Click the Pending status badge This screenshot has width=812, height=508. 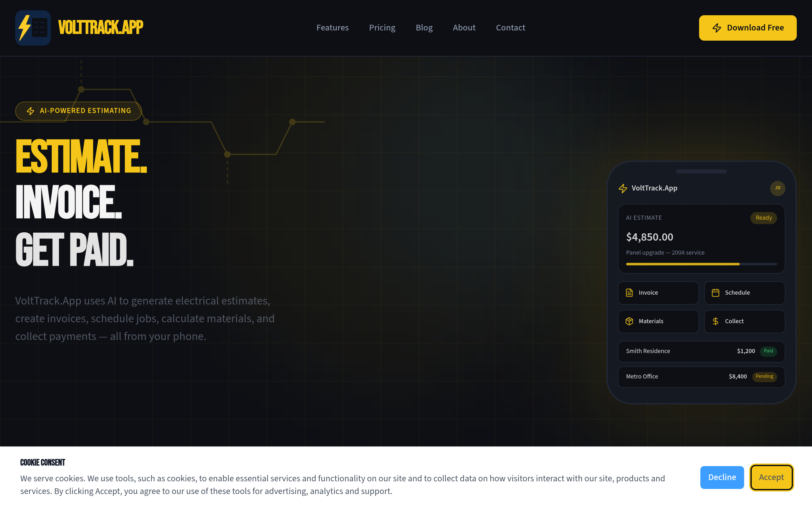point(764,377)
